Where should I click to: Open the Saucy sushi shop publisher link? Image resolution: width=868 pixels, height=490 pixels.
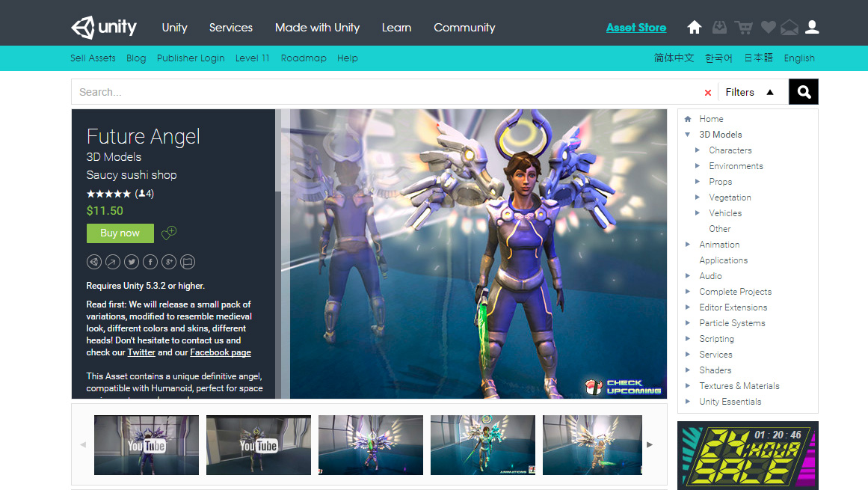[x=131, y=175]
